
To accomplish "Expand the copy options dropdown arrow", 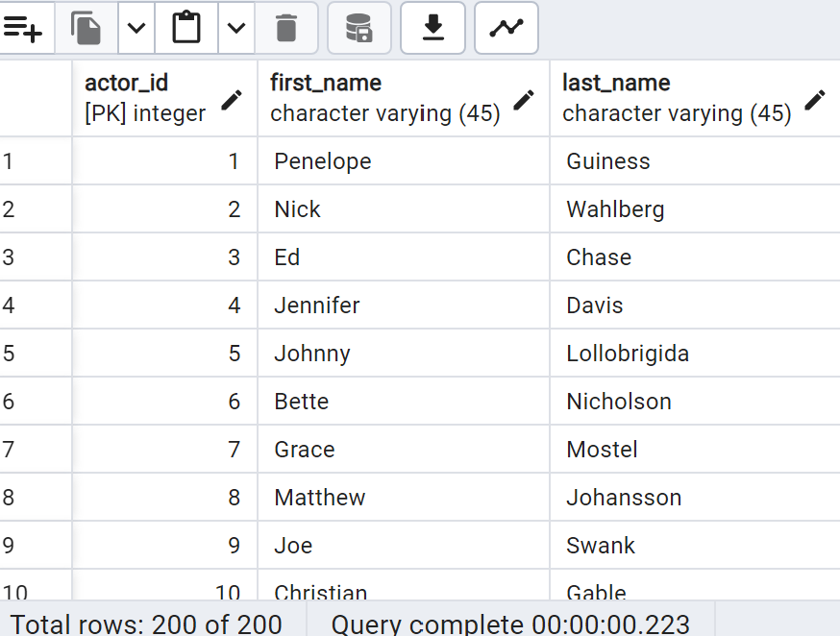I will point(136,28).
